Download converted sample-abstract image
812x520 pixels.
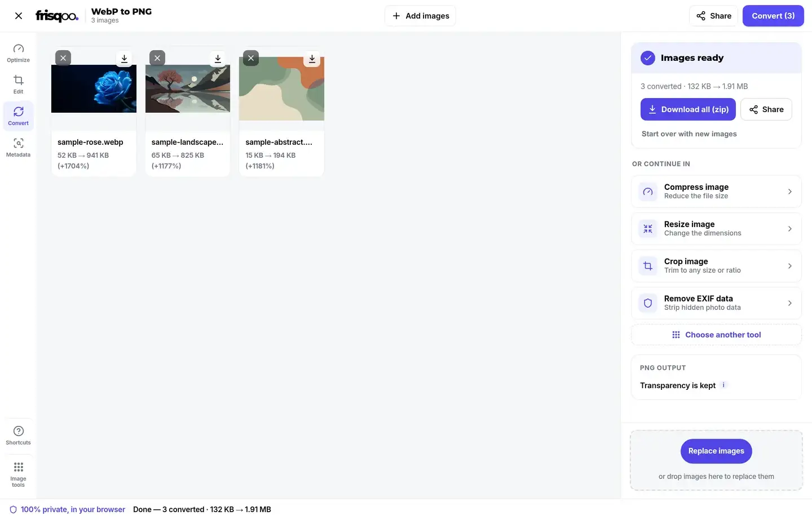point(312,58)
